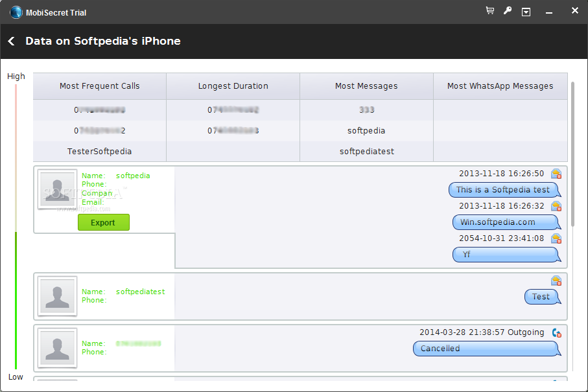Open the key registration icon
588x392 pixels.
pyautogui.click(x=508, y=11)
